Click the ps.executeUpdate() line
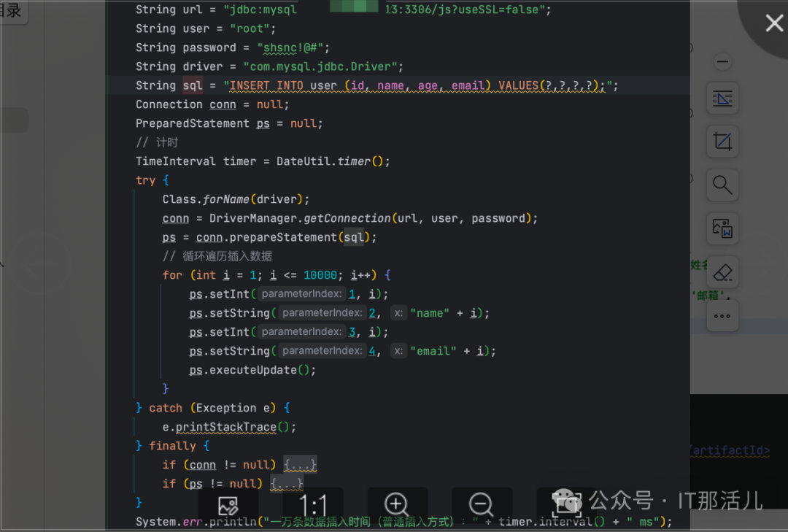Viewport: 788px width, 532px height. [252, 370]
